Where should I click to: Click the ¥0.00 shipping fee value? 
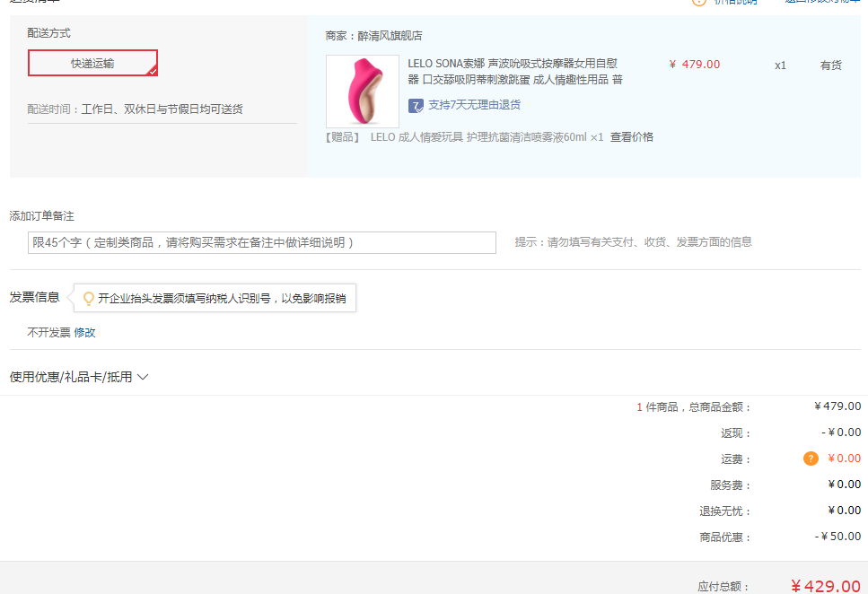844,459
